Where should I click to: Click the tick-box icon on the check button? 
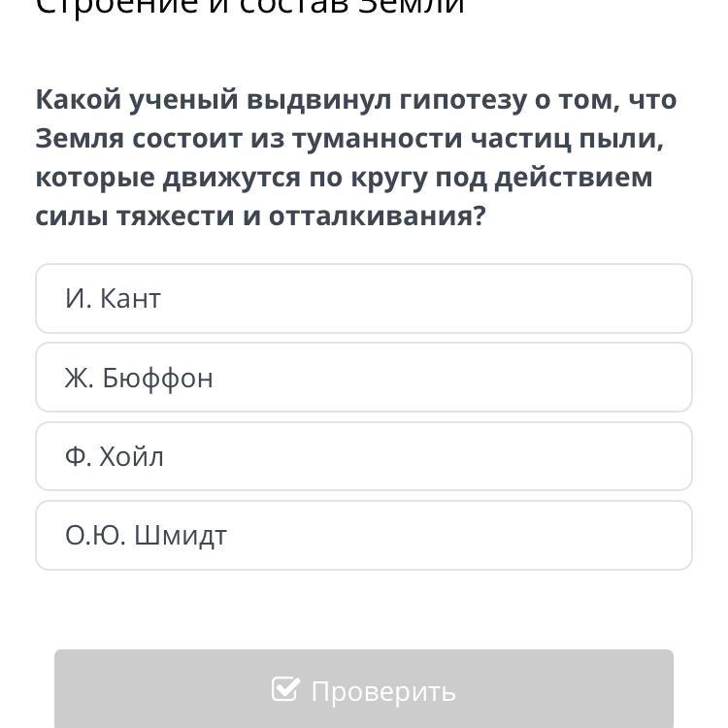285,689
